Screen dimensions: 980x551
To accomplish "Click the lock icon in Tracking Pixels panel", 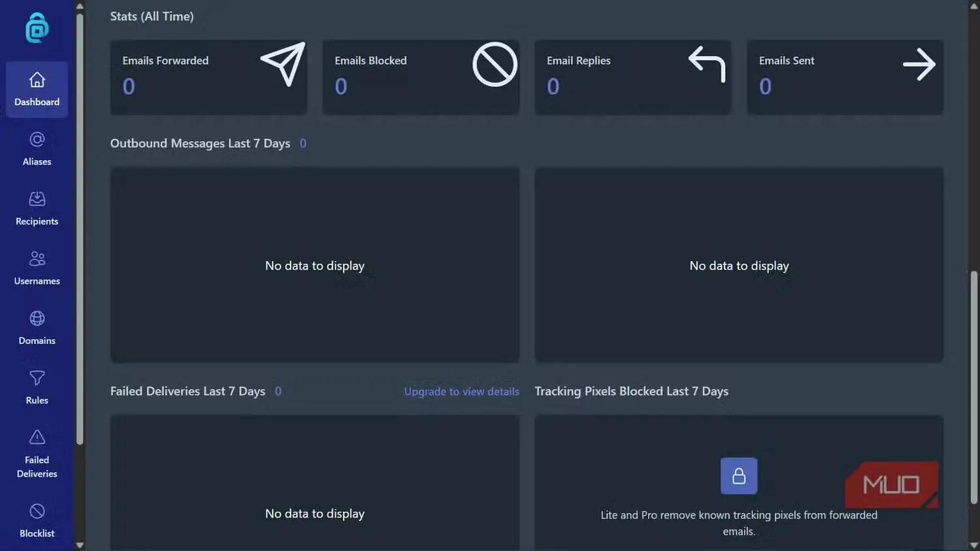I will (739, 476).
